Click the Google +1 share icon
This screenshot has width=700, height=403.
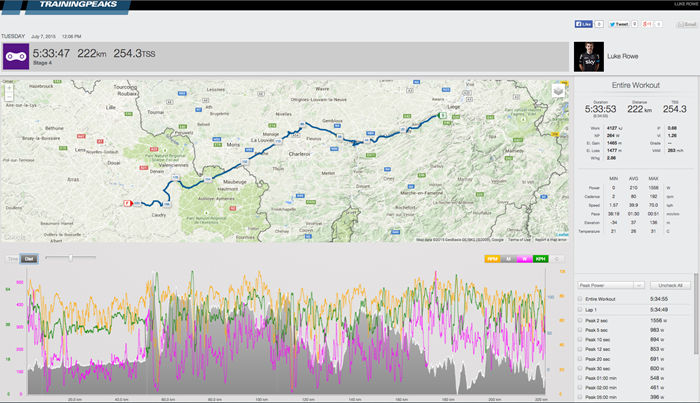tap(647, 24)
